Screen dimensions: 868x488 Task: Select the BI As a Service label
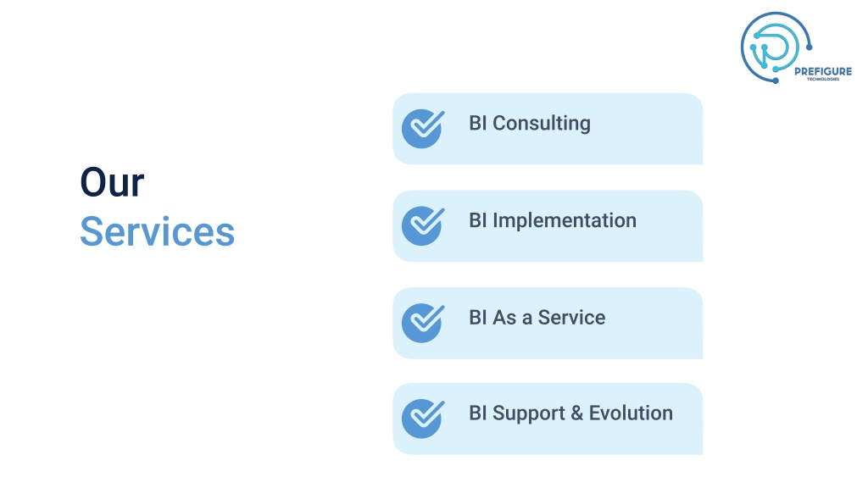pos(537,318)
